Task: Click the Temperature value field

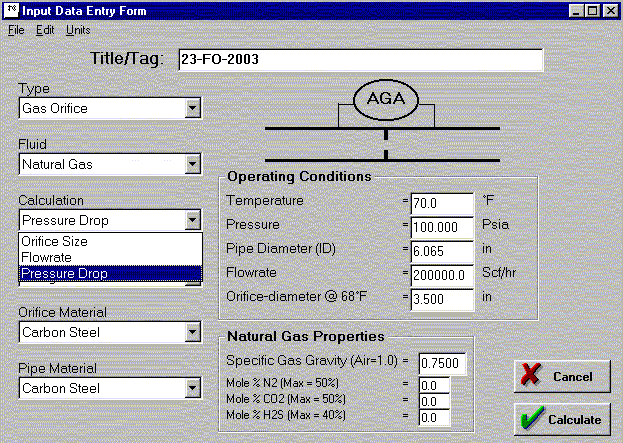Action: pyautogui.click(x=442, y=203)
